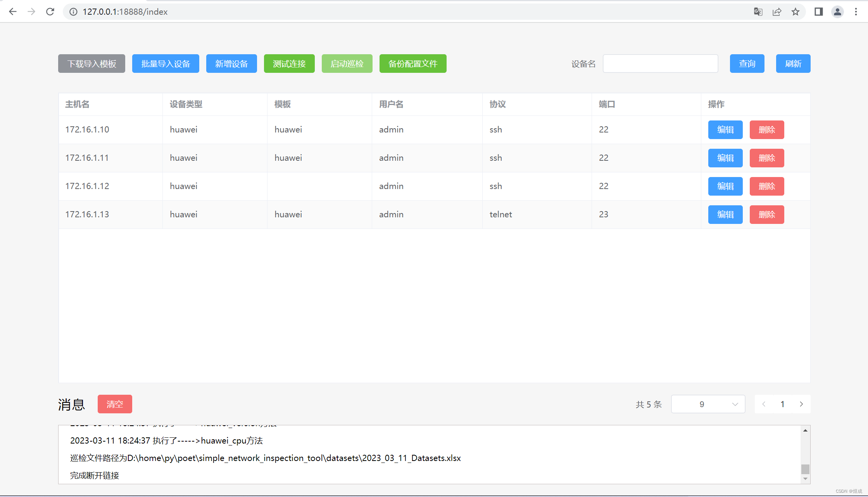Viewport: 868px width, 497px height.
Task: Open the page size dropdown showing 9
Action: coord(708,404)
